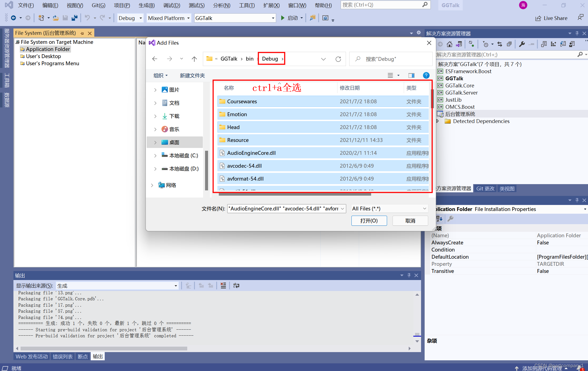Open the 扩展(X) menu
588x371 pixels.
271,5
